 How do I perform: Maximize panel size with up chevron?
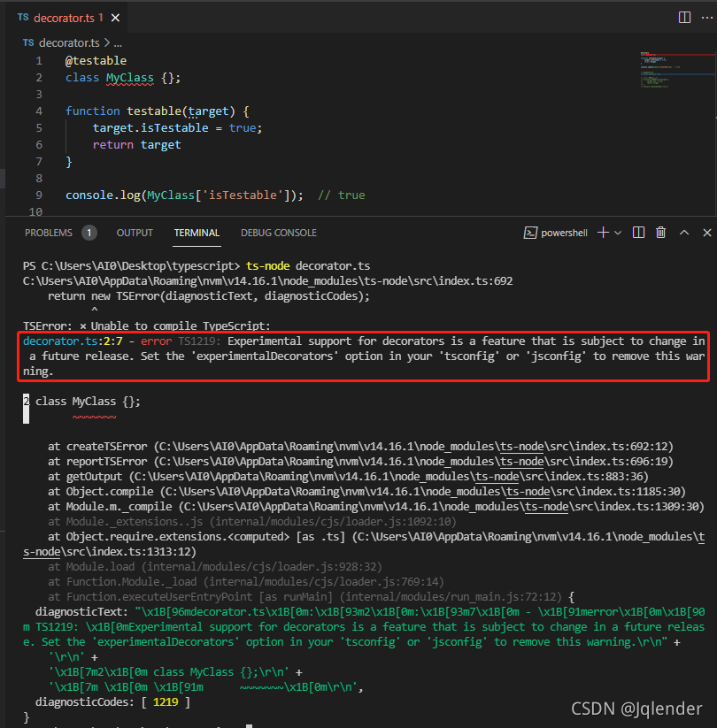(x=684, y=233)
